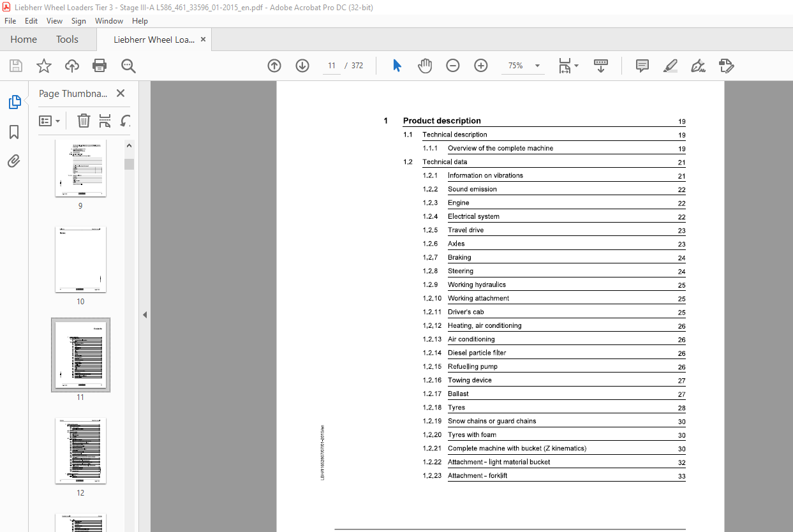
Task: Click the Braking contents entry
Action: tap(459, 258)
